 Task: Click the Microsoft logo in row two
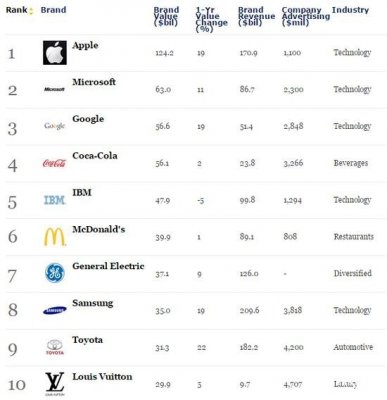(x=54, y=89)
